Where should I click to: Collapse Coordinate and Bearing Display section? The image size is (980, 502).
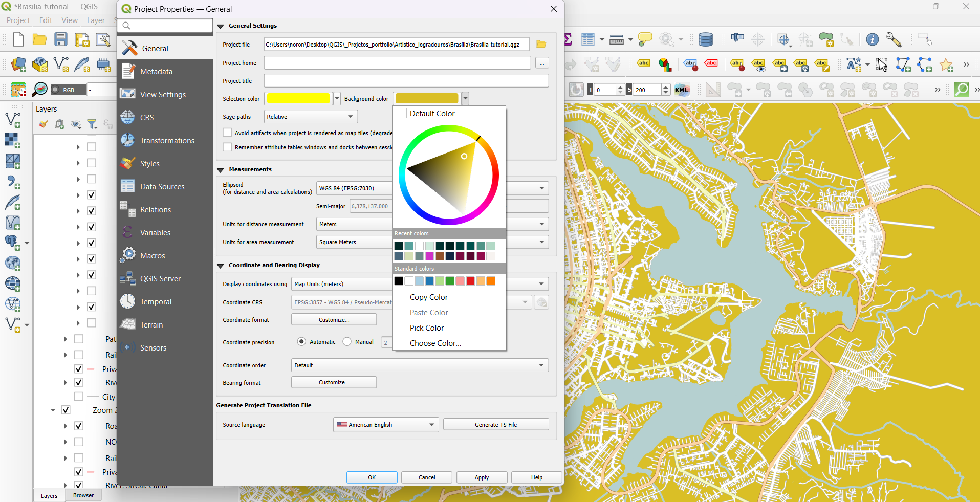(x=221, y=266)
